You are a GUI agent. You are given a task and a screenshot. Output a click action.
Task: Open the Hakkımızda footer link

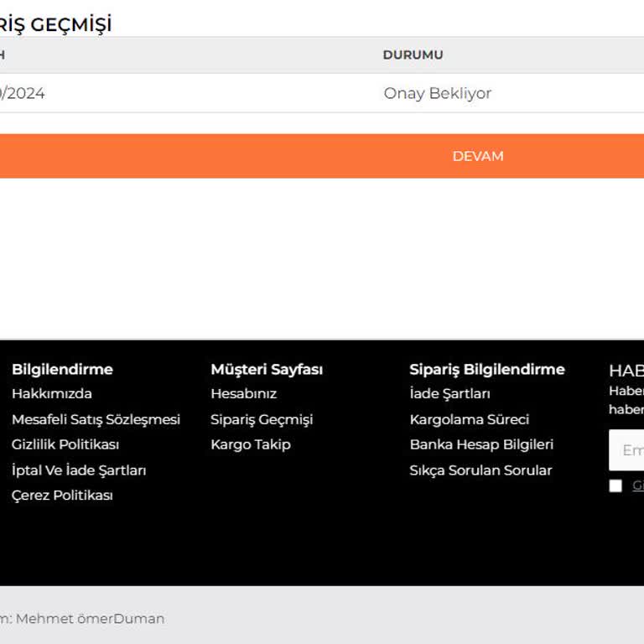[x=52, y=393]
